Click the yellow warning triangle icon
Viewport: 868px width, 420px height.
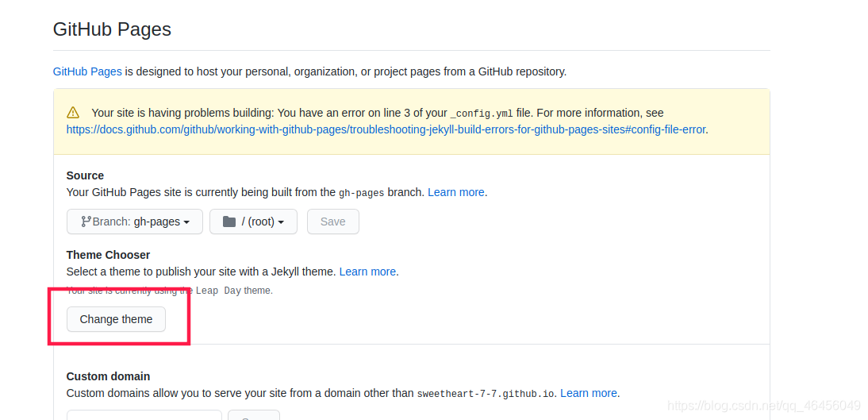(x=73, y=113)
